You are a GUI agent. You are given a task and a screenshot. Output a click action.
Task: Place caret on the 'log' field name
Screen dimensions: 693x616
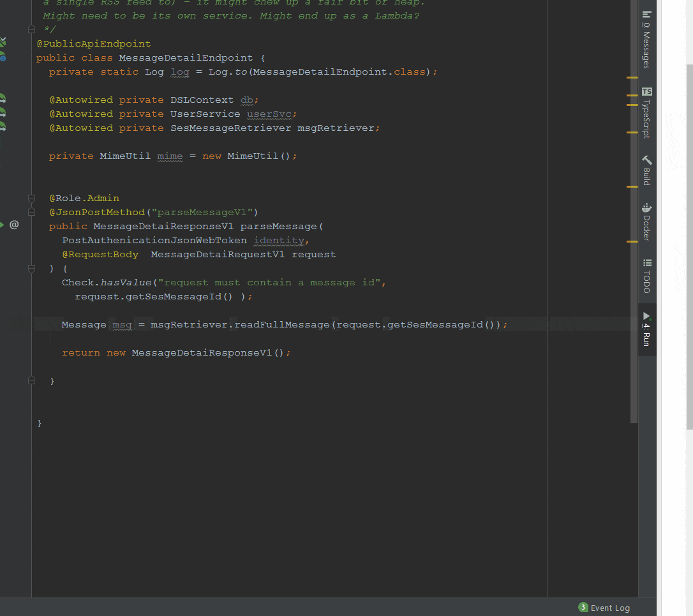(x=180, y=72)
